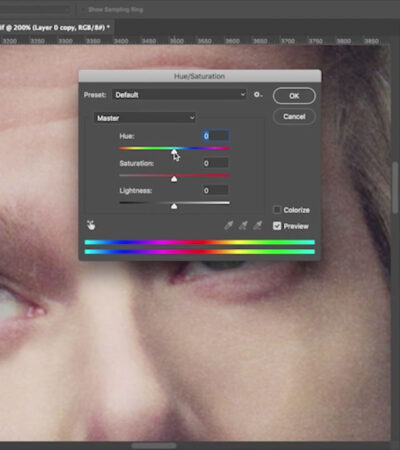Select the on-image adjustment hand tool
The width and height of the screenshot is (400, 450).
pos(91,226)
